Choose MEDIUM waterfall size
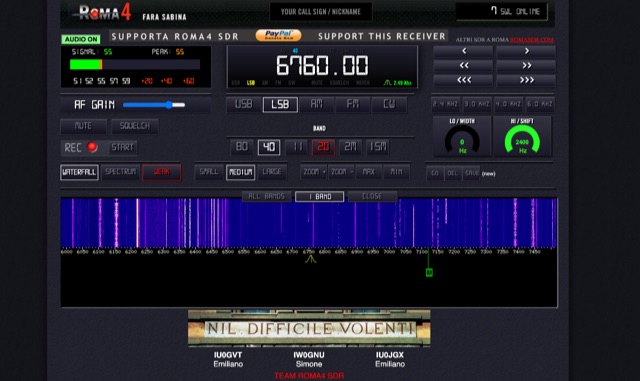This screenshot has height=381, width=640. coord(240,172)
